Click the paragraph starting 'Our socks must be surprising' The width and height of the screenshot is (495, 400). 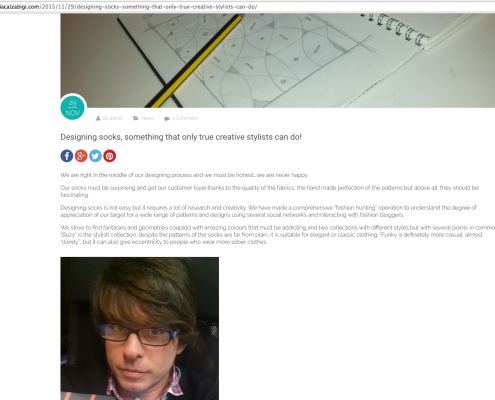click(269, 191)
